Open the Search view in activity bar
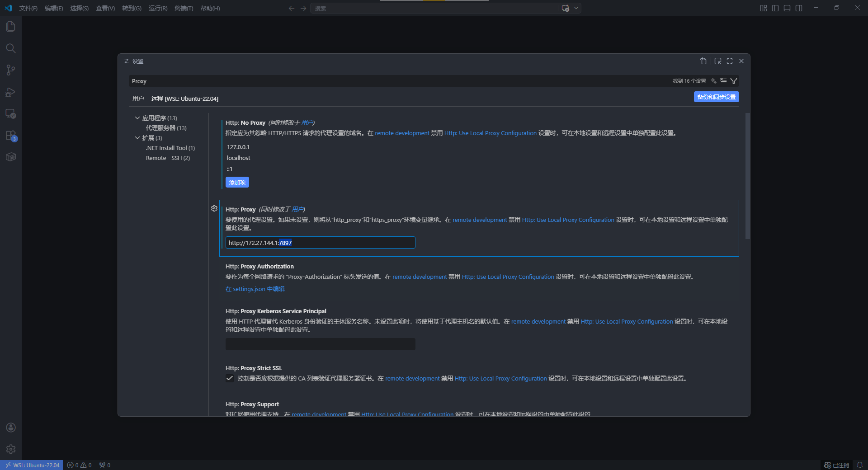 [x=11, y=48]
